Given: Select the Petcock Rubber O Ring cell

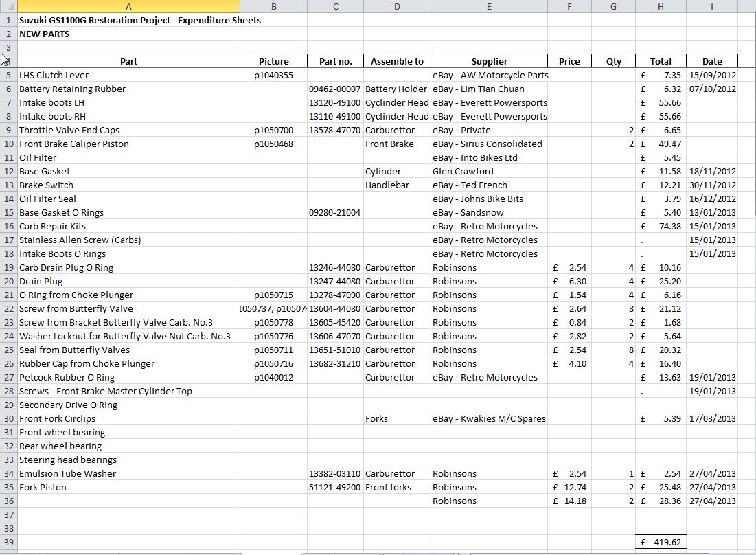Looking at the screenshot, I should (128, 378).
